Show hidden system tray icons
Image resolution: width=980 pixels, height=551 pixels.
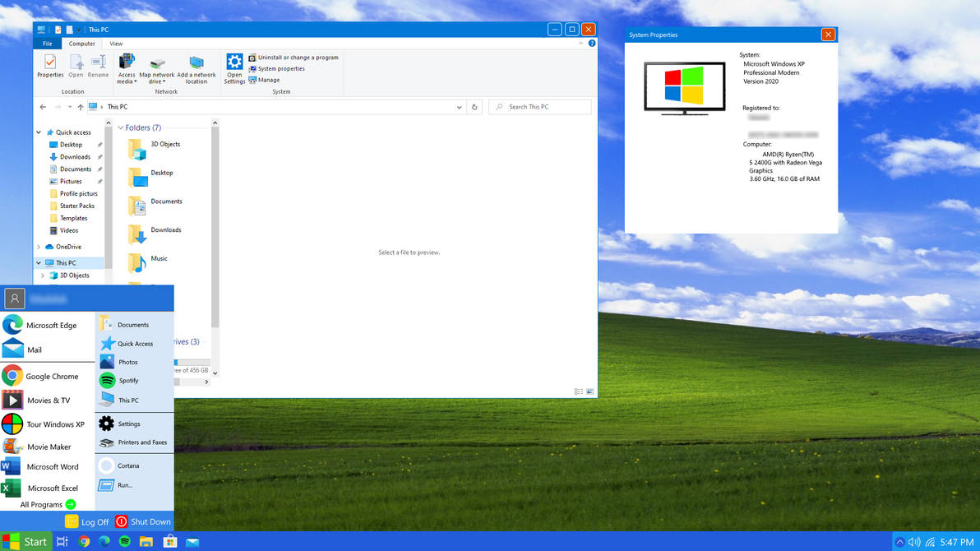900,542
